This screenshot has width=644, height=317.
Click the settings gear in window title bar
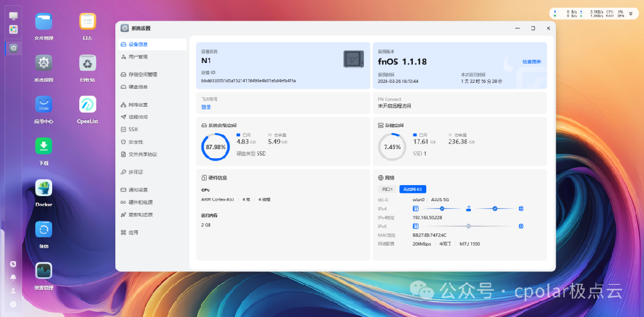124,28
